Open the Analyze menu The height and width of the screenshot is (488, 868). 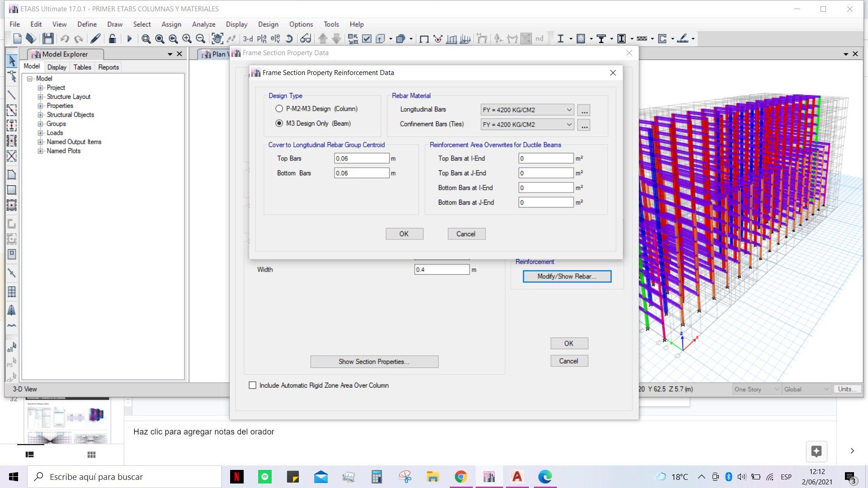pyautogui.click(x=203, y=24)
